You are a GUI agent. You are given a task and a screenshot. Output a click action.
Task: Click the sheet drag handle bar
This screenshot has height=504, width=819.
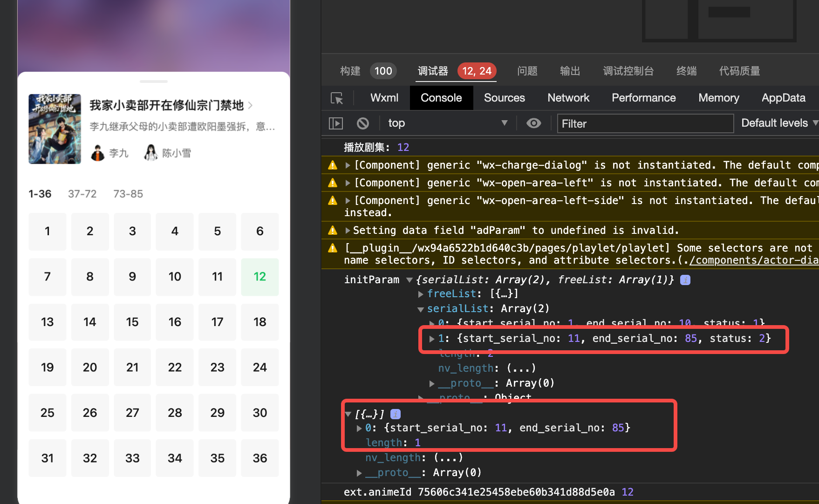(x=154, y=81)
